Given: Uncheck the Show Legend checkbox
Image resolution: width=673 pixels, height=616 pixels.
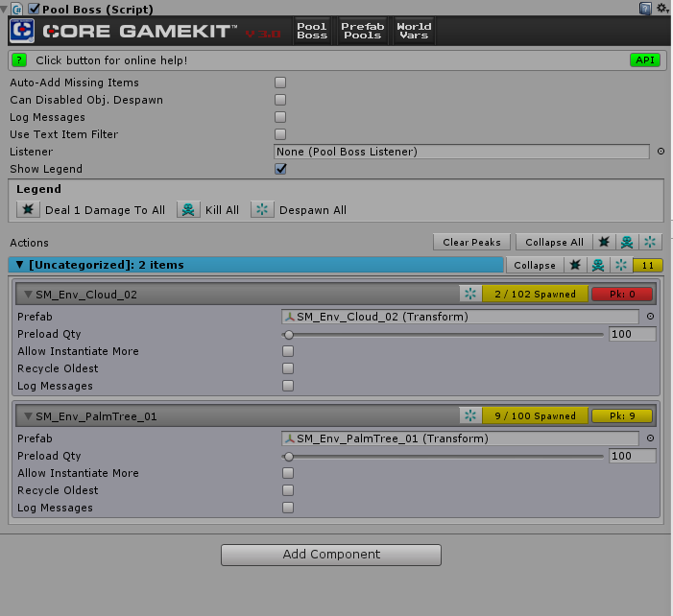Looking at the screenshot, I should 280,169.
